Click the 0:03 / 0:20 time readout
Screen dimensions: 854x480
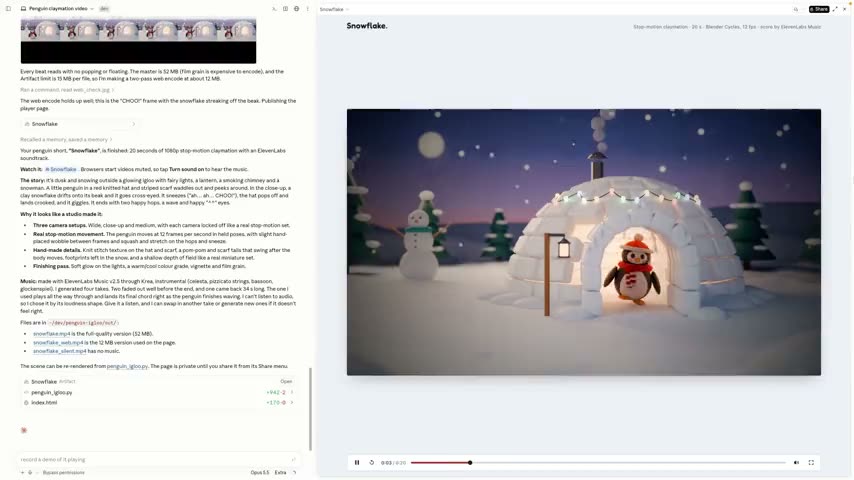point(393,463)
